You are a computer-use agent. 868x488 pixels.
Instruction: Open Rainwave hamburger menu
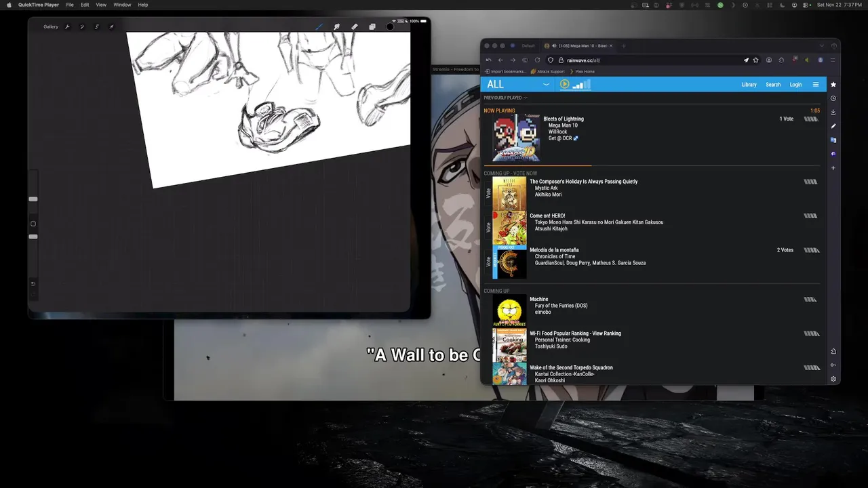(x=816, y=85)
